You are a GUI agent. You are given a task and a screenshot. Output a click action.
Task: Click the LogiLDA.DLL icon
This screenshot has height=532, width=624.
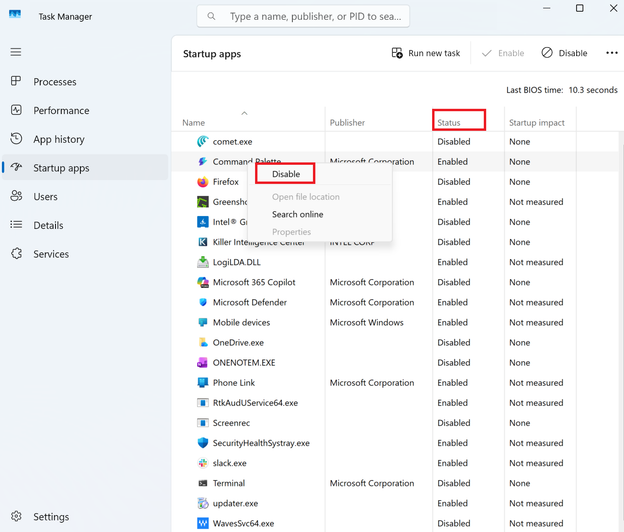[x=203, y=262]
